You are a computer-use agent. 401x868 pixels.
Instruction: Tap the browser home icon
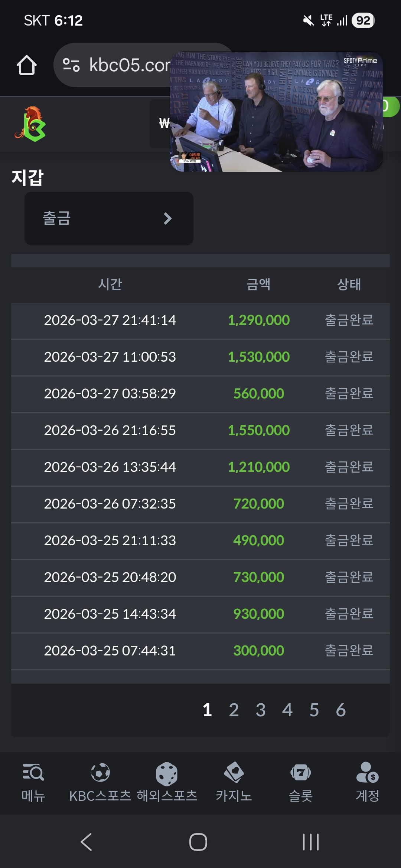27,65
